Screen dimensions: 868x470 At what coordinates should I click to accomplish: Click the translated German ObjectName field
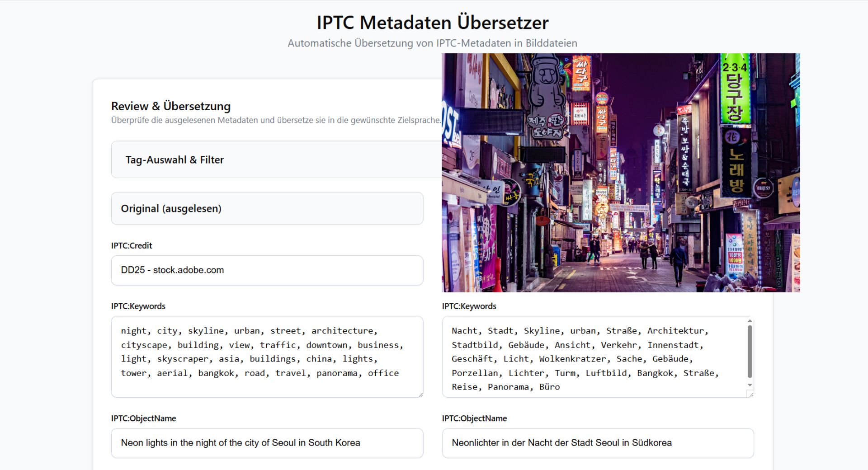click(598, 443)
